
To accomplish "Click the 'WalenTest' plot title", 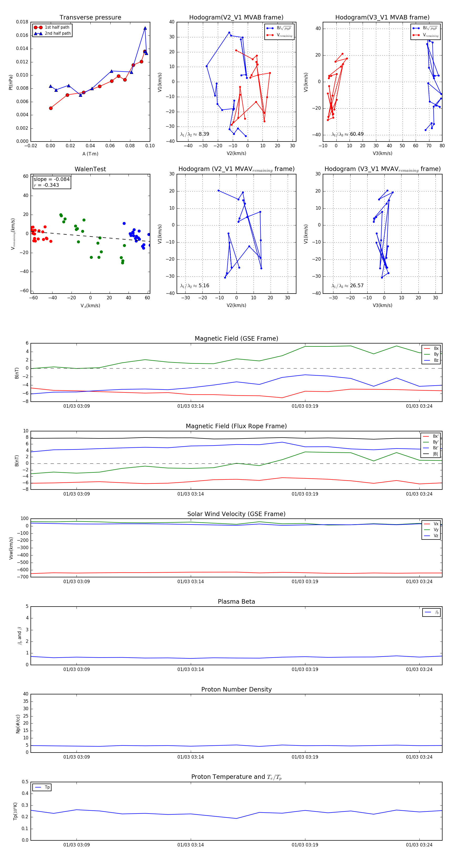I will 90,169.
